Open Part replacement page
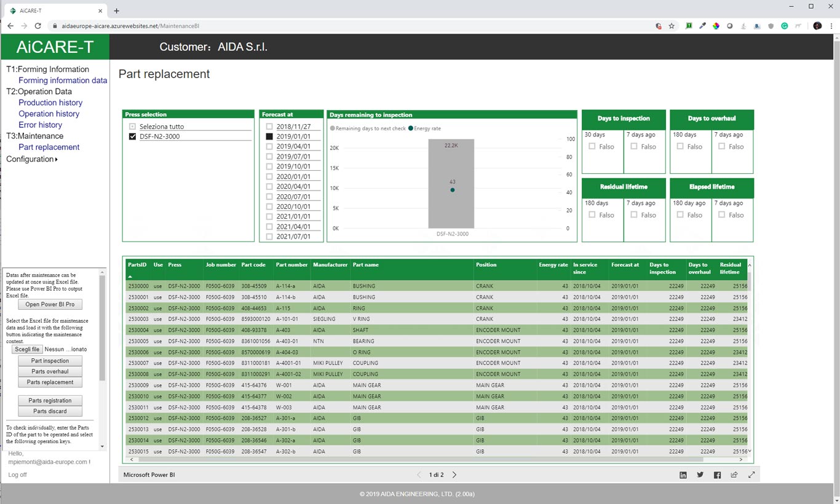Screen dimensions: 840x504 click(49, 147)
